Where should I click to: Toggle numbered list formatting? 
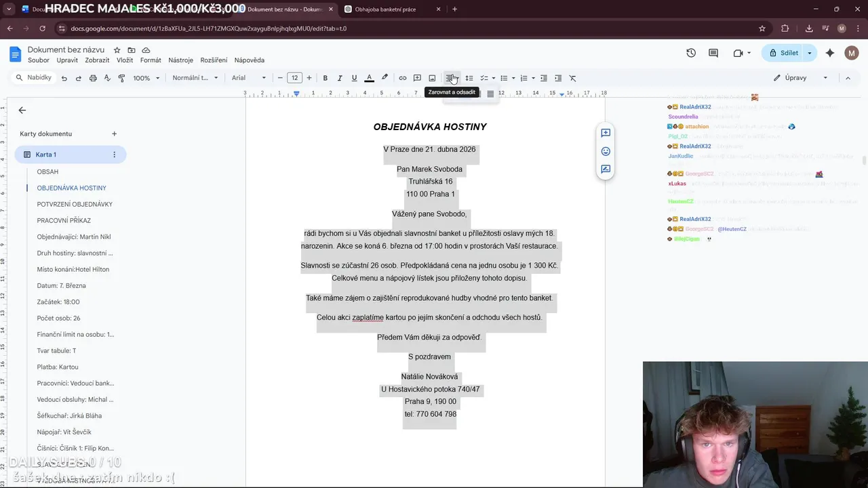(524, 78)
